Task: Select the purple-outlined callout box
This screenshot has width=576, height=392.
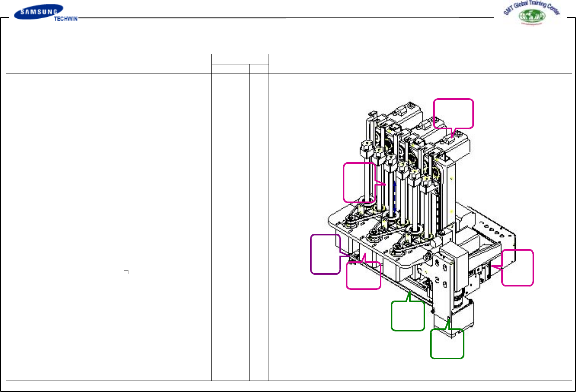Action: (x=326, y=254)
